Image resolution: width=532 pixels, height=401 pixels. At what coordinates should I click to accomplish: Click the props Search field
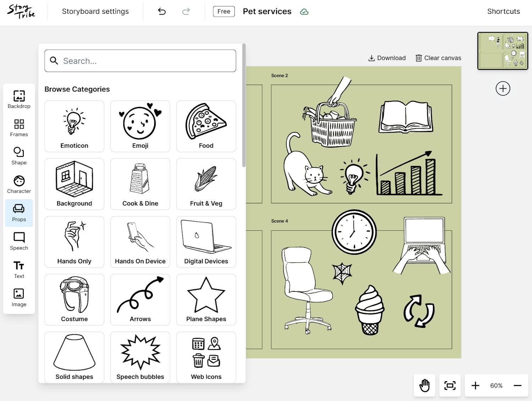(x=140, y=61)
